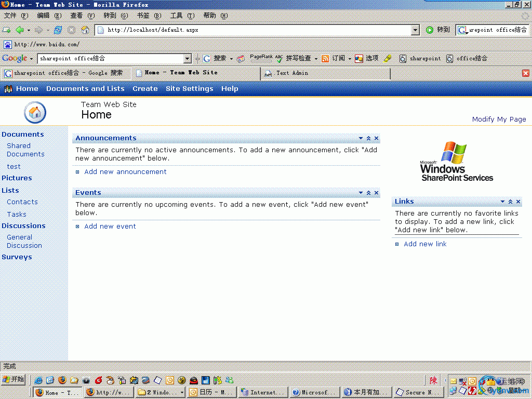Switch to the Text Admin browser tab
The image size is (532, 399).
(326, 73)
